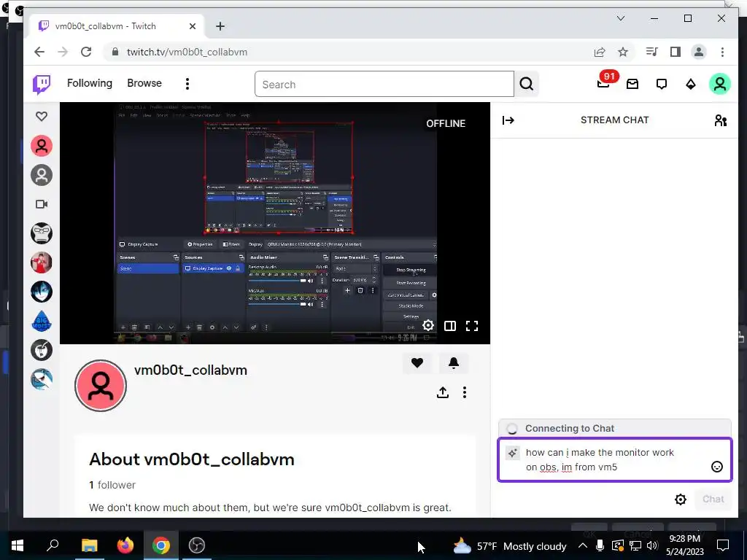
Task: Follow vm0b0t_collabvm with heart button
Action: click(x=417, y=363)
